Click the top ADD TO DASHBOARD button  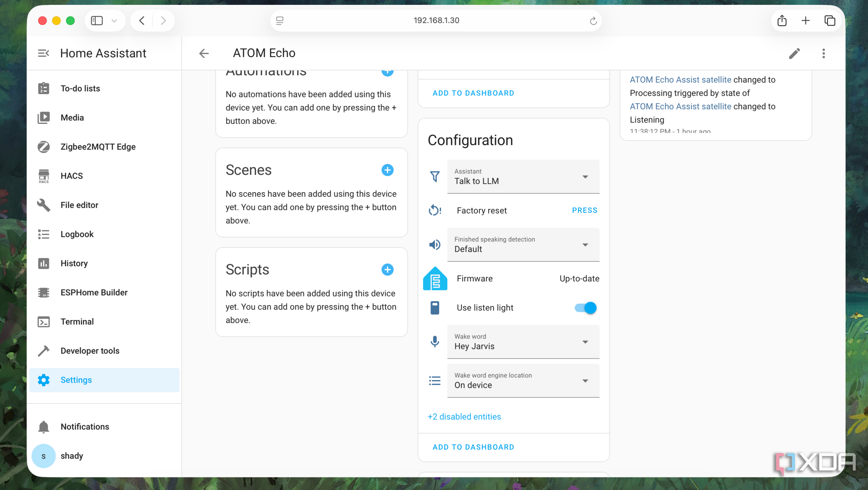(x=473, y=93)
